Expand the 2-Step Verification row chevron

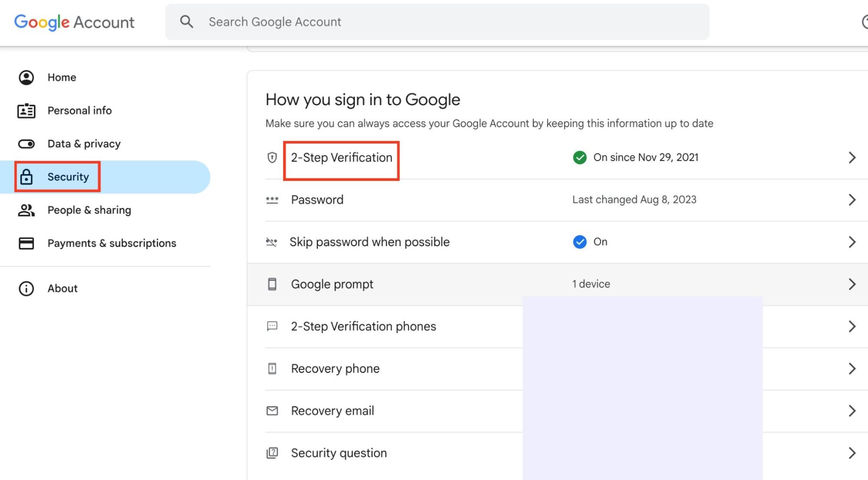coord(852,158)
